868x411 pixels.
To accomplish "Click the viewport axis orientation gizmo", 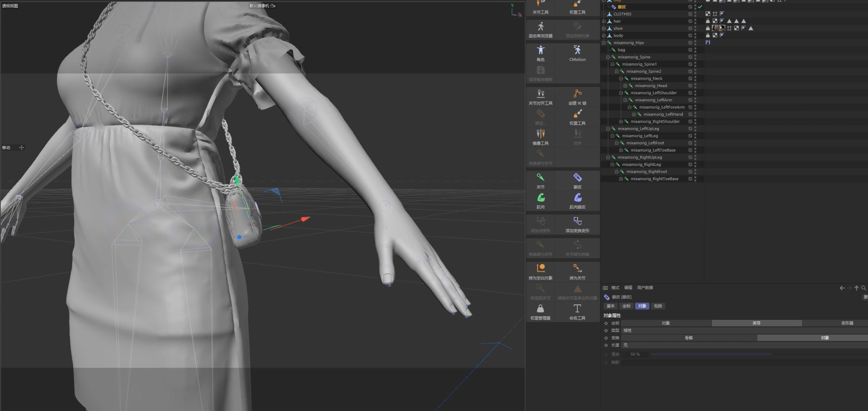I will pyautogui.click(x=516, y=11).
